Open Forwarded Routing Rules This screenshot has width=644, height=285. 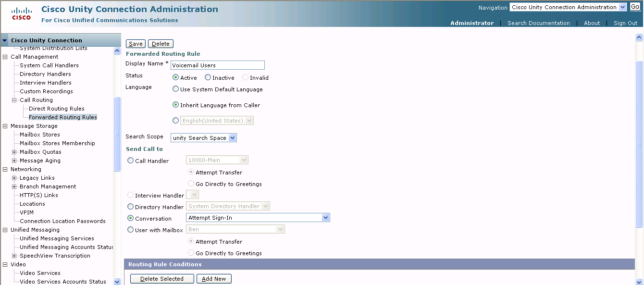[x=63, y=117]
